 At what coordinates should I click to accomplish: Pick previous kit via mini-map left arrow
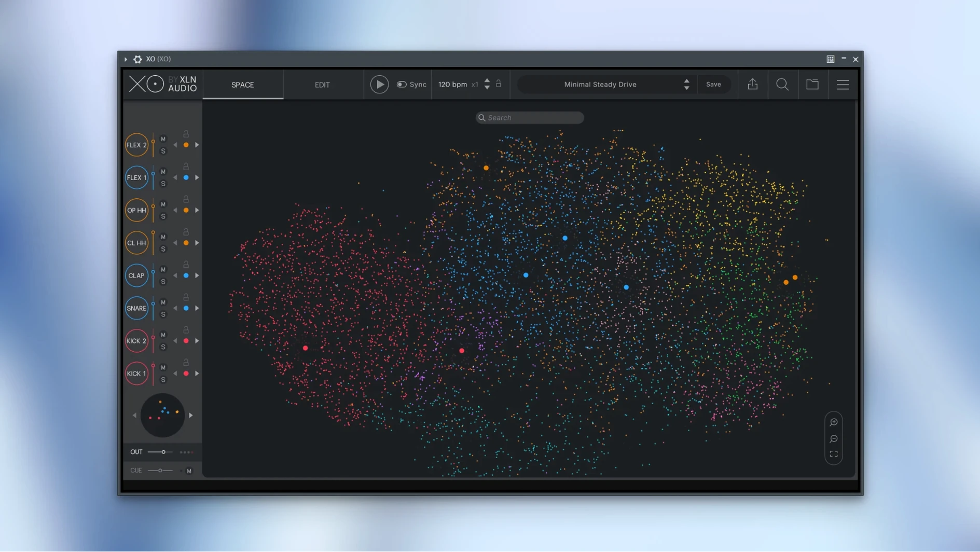click(134, 415)
